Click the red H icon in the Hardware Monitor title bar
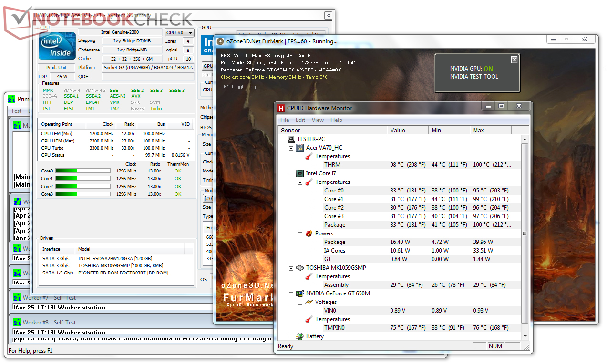The width and height of the screenshot is (607, 364). [x=281, y=108]
